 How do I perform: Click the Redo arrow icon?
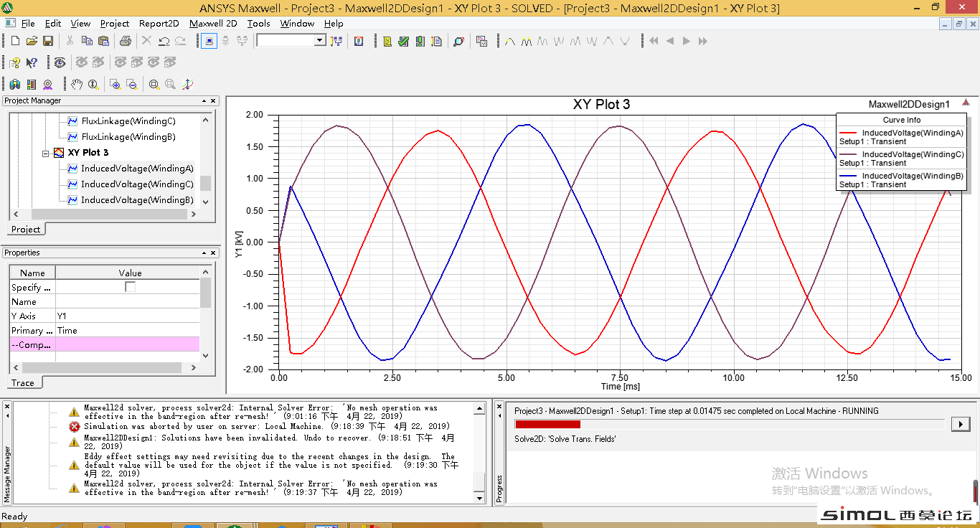[x=180, y=41]
